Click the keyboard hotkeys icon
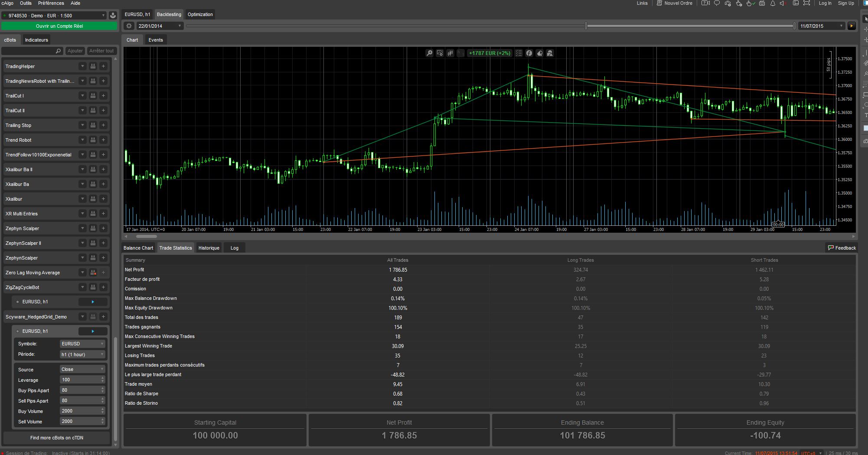 pyautogui.click(x=762, y=3)
